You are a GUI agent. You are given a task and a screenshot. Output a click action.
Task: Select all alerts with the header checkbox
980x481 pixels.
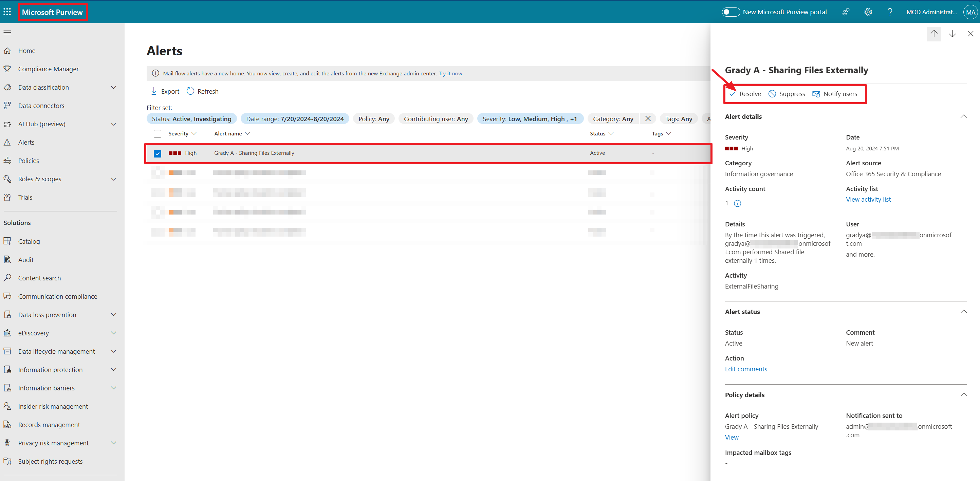[x=157, y=133]
